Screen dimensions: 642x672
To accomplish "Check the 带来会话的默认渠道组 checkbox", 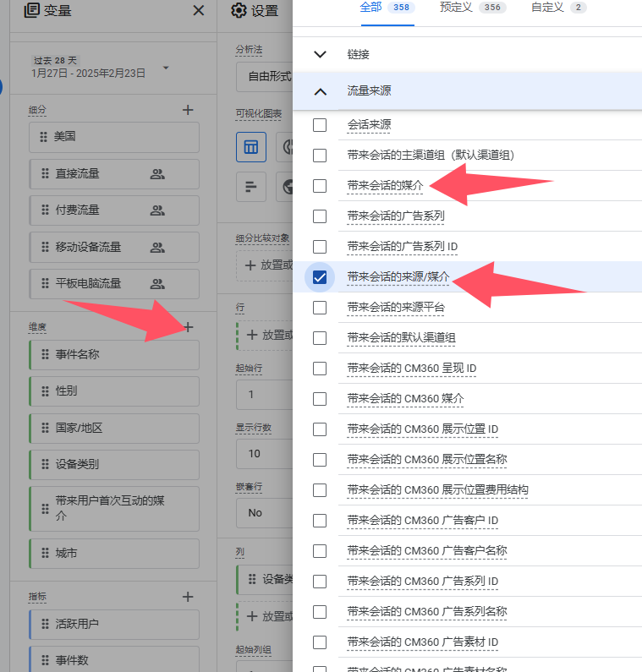I will point(320,338).
